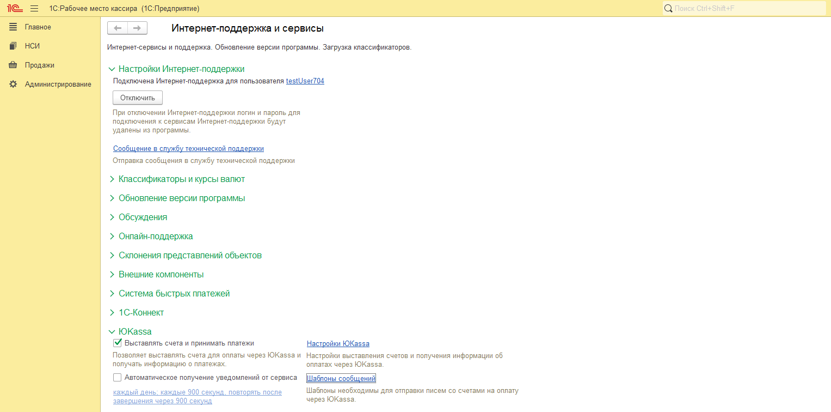Click the Интернет-сервисы и поддержка description line
Viewport: 831px width, 412px height.
(260, 48)
